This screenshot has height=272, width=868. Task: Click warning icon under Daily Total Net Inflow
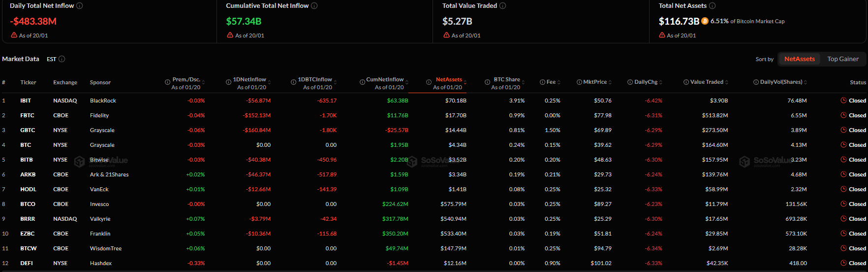coord(14,35)
